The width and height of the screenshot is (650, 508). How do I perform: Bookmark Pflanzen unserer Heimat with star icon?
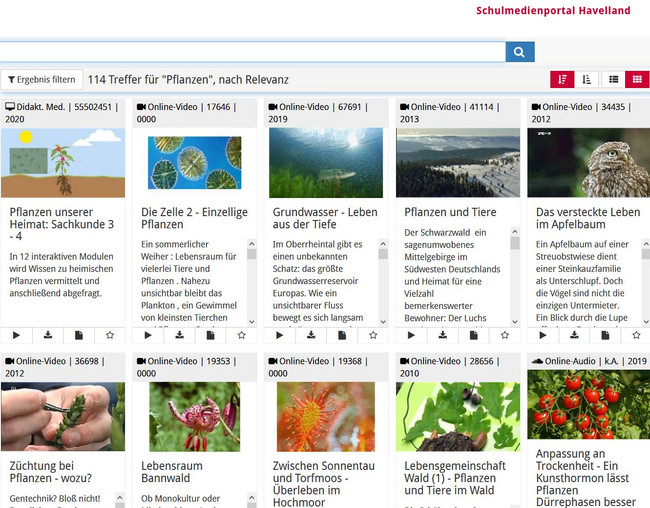[x=110, y=336]
